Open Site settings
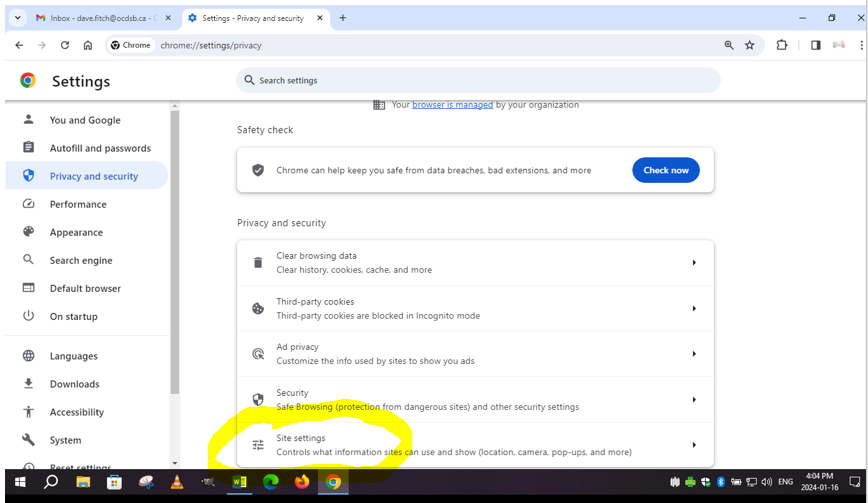Screen dimensions: 868x503 coord(475,445)
